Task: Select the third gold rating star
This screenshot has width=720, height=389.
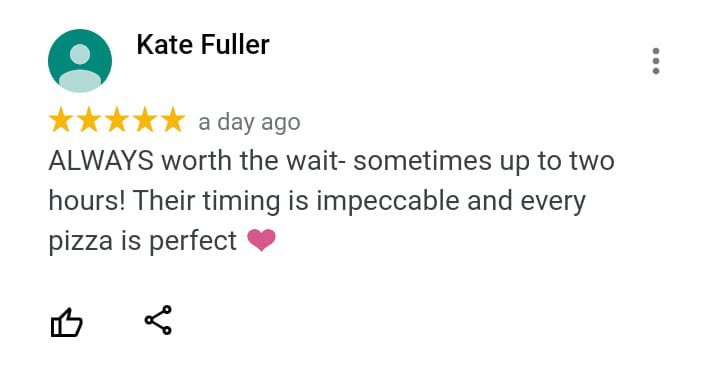Action: (117, 119)
